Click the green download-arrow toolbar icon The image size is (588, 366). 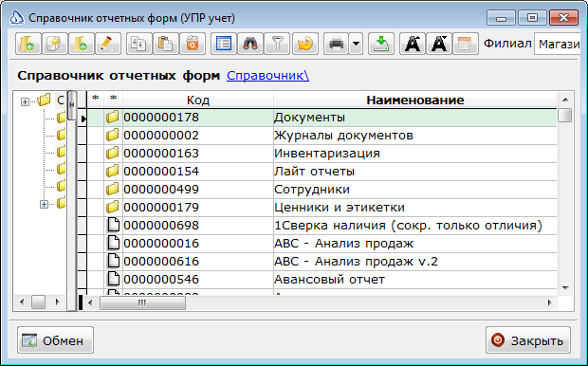click(381, 44)
